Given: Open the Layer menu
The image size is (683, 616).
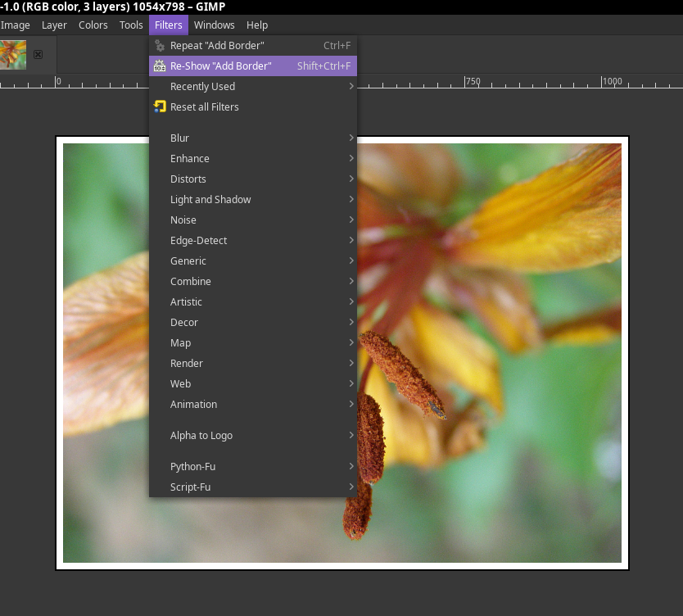Looking at the screenshot, I should coord(54,25).
